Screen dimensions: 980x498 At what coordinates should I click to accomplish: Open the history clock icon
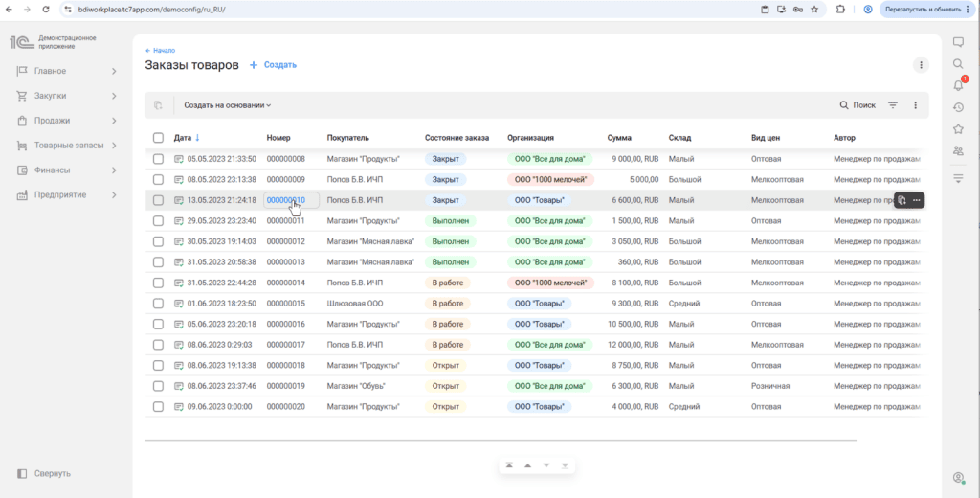[x=958, y=107]
